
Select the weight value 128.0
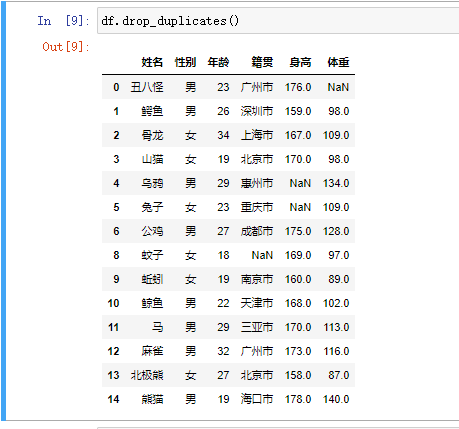tap(336, 231)
